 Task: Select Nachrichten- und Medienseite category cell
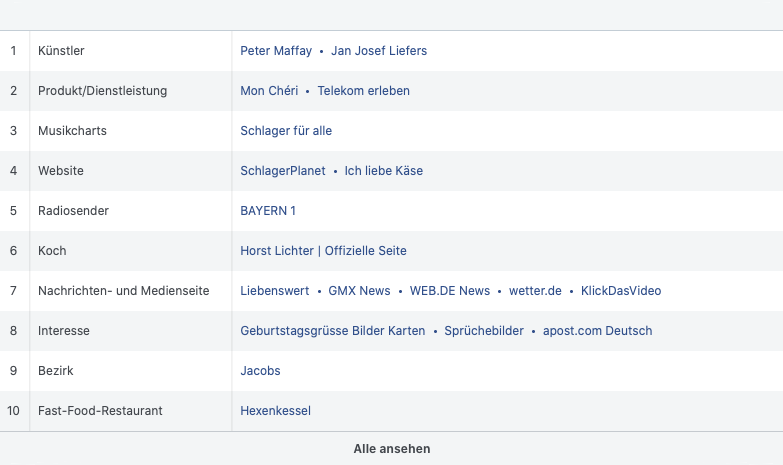pos(131,291)
